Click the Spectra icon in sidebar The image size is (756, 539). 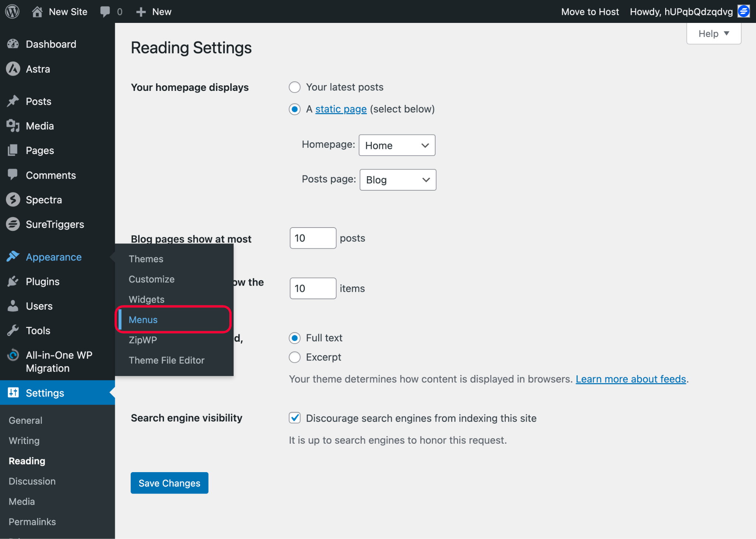(13, 200)
